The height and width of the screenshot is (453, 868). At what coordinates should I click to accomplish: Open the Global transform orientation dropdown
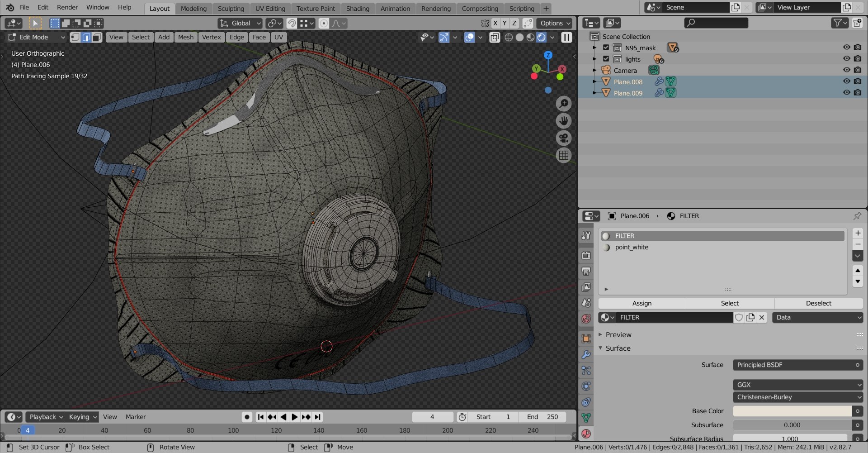pyautogui.click(x=240, y=23)
